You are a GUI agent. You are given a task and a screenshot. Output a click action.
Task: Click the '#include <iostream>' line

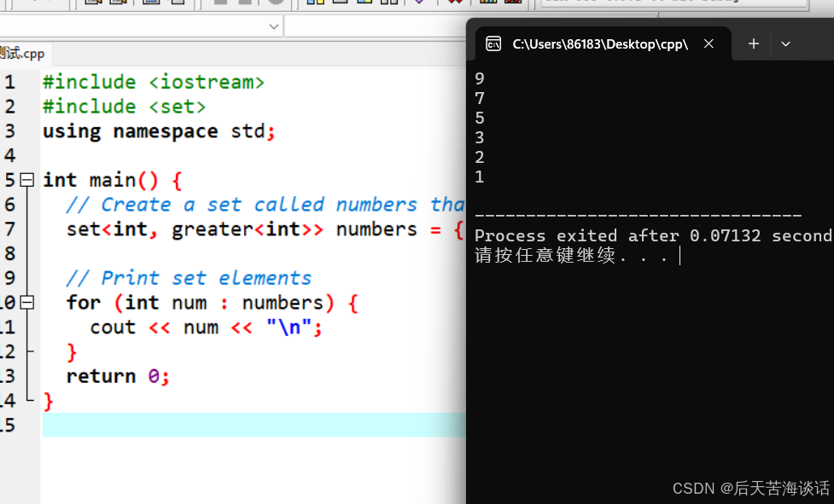[x=153, y=83]
